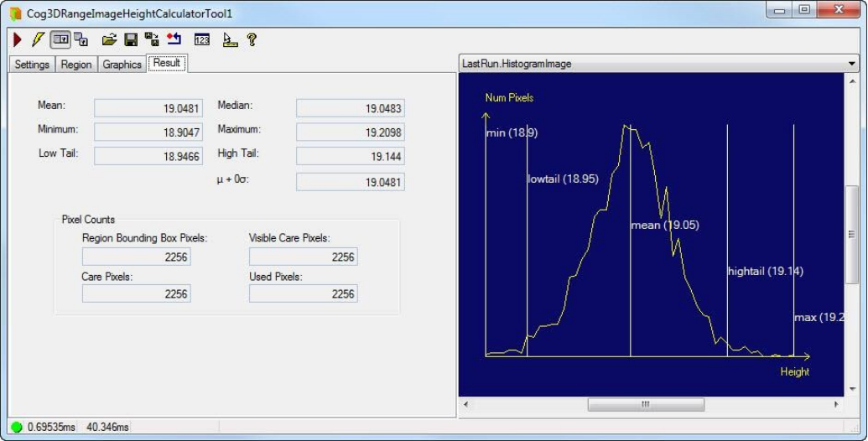The width and height of the screenshot is (868, 441).
Task: Click the 'min (18.9)' histogram label
Action: [512, 132]
